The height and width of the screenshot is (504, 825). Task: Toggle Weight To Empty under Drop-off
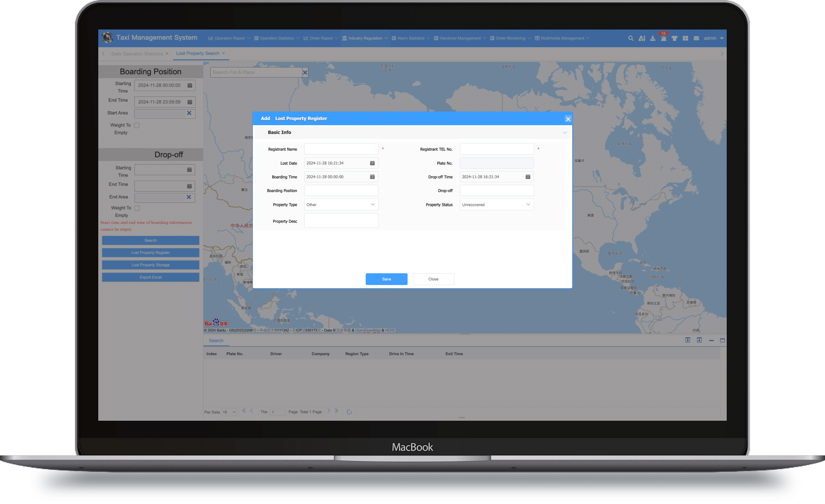click(137, 208)
